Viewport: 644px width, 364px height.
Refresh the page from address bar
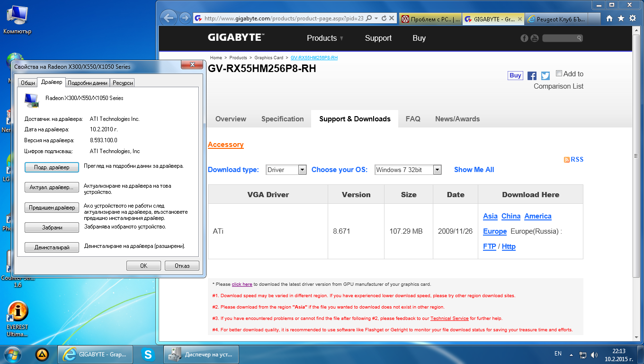[385, 18]
